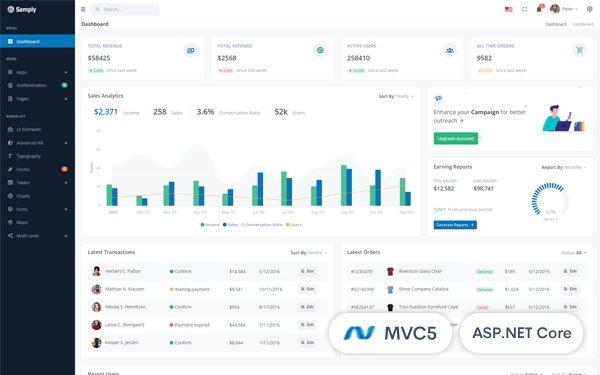Edit Herbert C. Patton's transaction
The width and height of the screenshot is (600, 375).
(307, 271)
